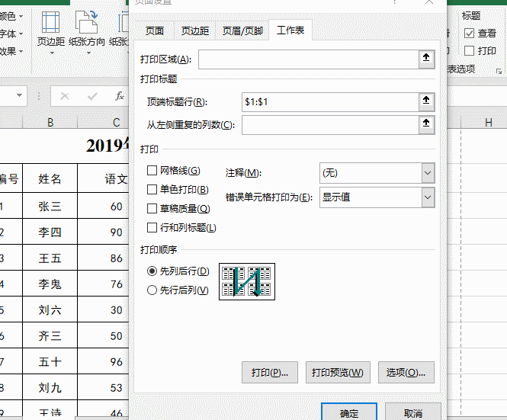The height and width of the screenshot is (420, 507).
Task: Click the Orientation (纸张方向) ribbon icon
Action: [86, 22]
